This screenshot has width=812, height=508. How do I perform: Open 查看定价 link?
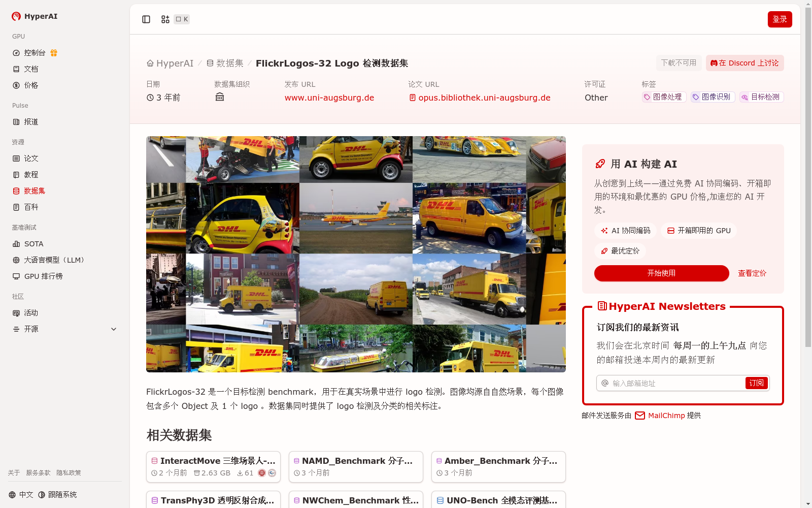click(x=752, y=273)
